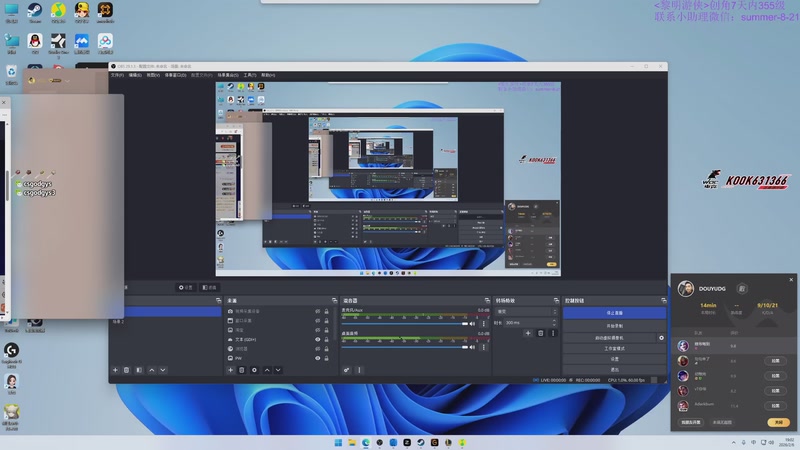
Task: Remove selected scene with scenes panel trash icon
Action: 127,370
